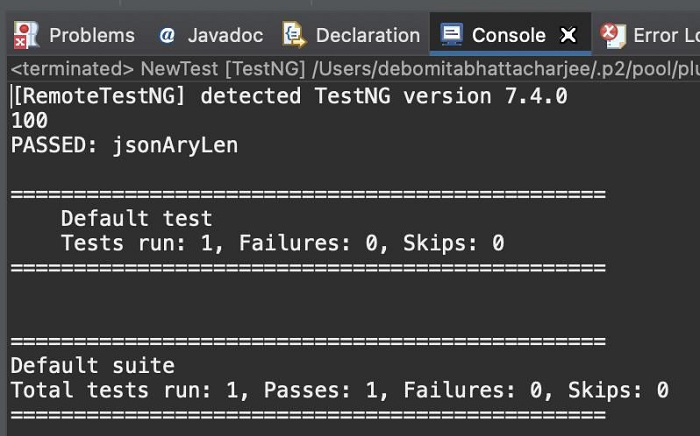Image resolution: width=700 pixels, height=436 pixels.
Task: Click the Default test line
Action: point(136,218)
